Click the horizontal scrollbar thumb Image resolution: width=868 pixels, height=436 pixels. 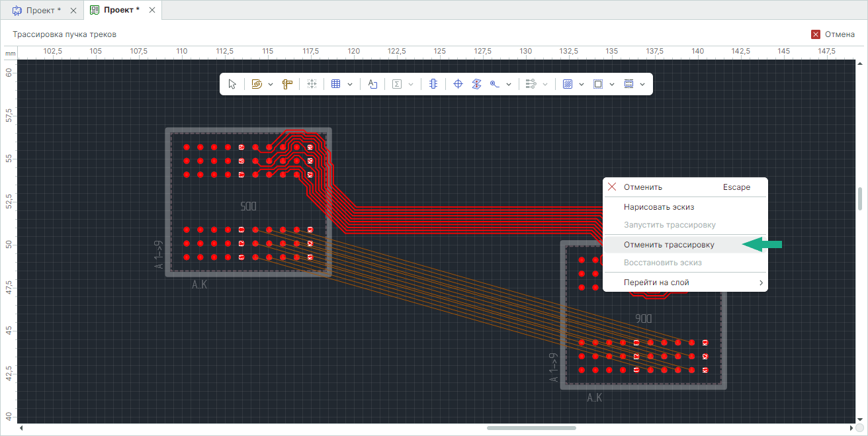531,428
